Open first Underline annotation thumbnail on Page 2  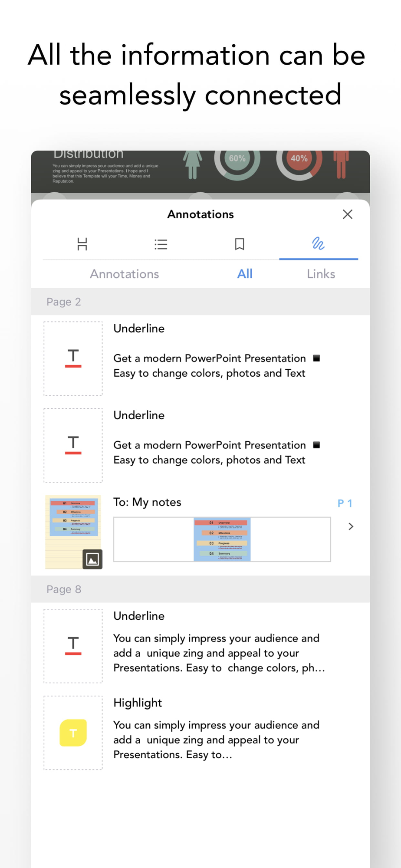click(x=73, y=358)
